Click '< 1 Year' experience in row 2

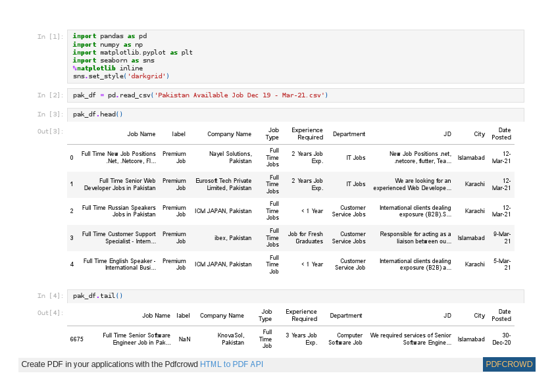click(312, 211)
